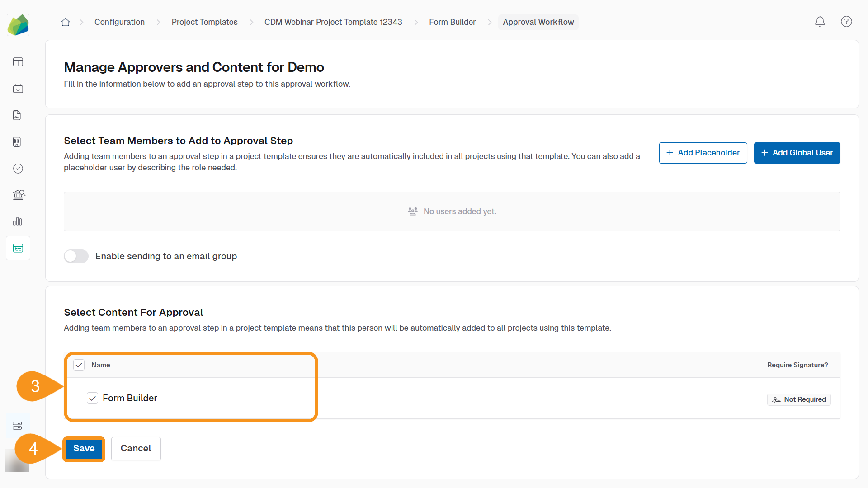Open the document report icon in sidebar
868x488 pixels.
18,115
